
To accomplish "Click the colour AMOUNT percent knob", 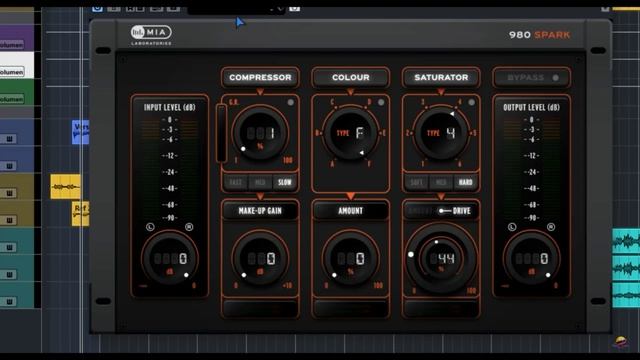I will (x=351, y=258).
